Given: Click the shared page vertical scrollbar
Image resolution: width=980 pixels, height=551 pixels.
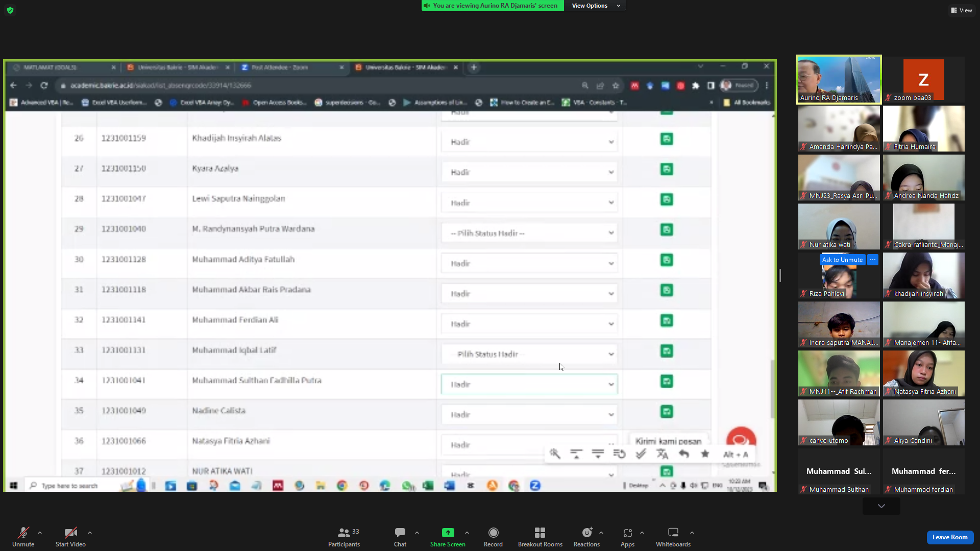Looking at the screenshot, I should point(773,389).
